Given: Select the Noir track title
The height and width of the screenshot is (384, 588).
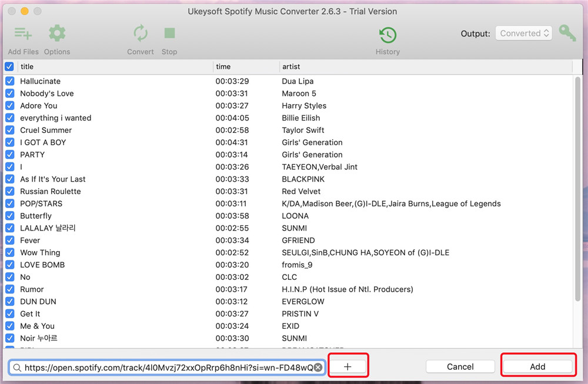Looking at the screenshot, I should tap(39, 338).
